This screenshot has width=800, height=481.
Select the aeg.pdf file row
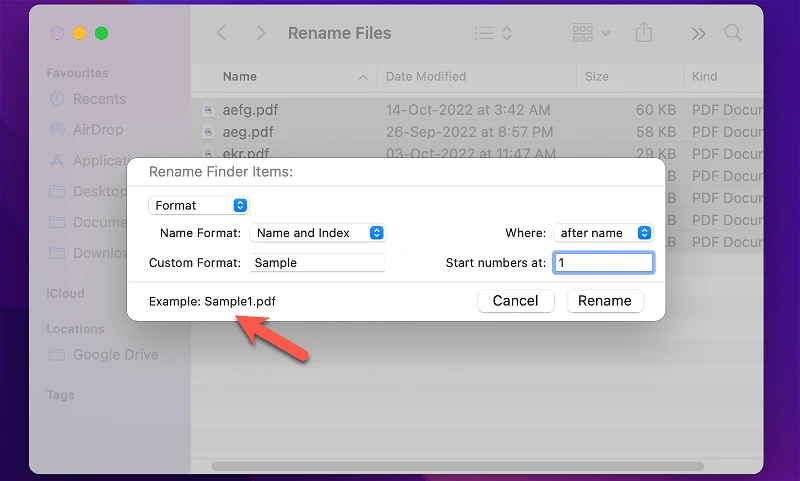click(x=478, y=132)
